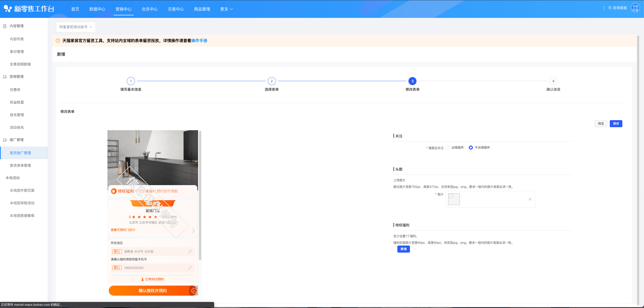This screenshot has height=308, width=644.
Task: Open 客资表单管理 in sidebar
Action: [20, 165]
